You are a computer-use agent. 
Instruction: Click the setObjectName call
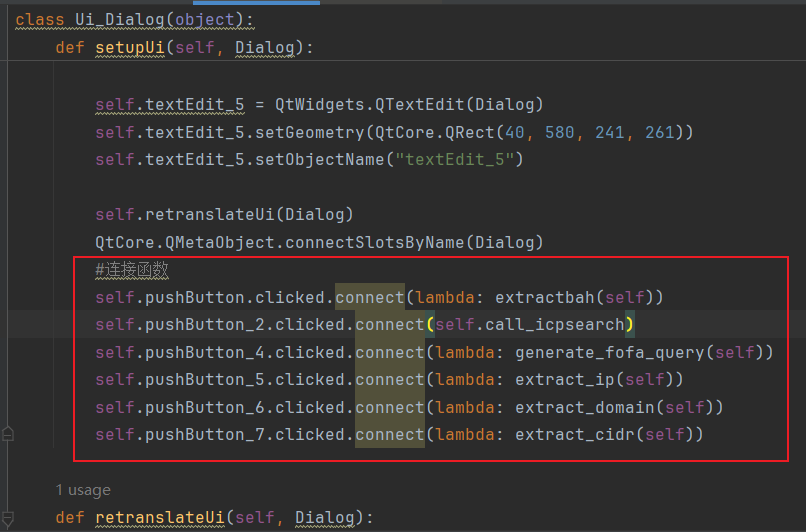tap(320, 160)
